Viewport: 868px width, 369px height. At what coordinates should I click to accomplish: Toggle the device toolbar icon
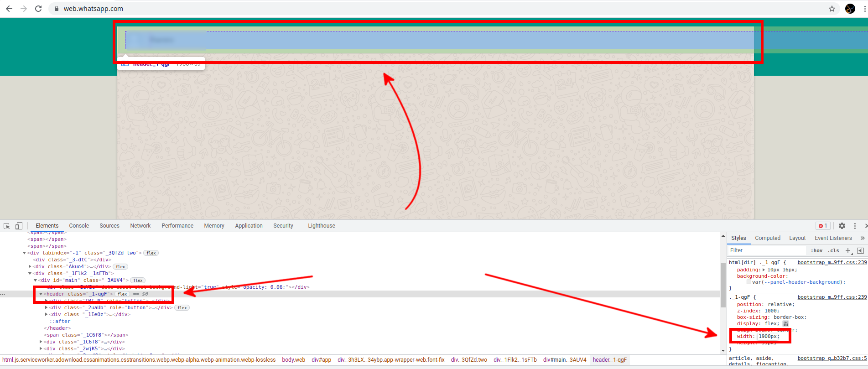coord(19,226)
